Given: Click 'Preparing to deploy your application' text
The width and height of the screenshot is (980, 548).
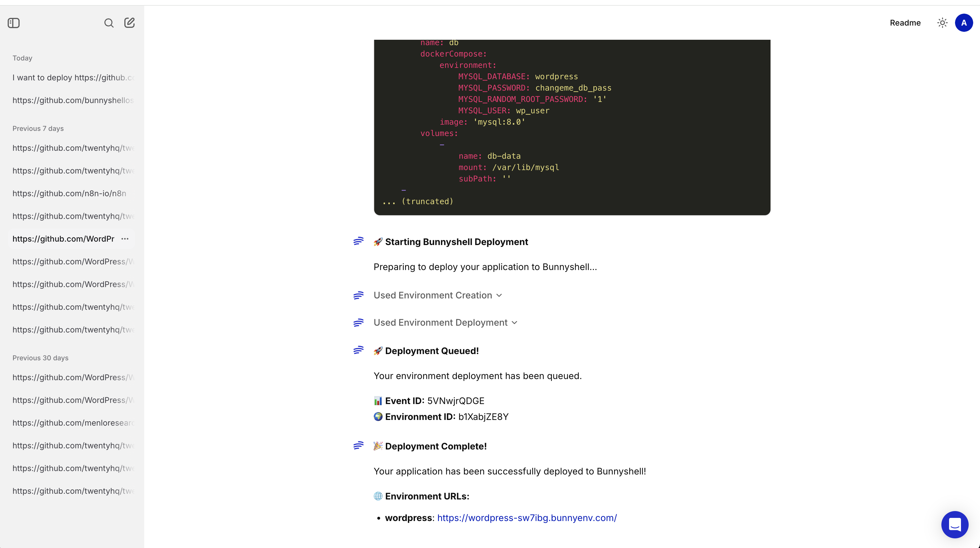Looking at the screenshot, I should pos(485,267).
